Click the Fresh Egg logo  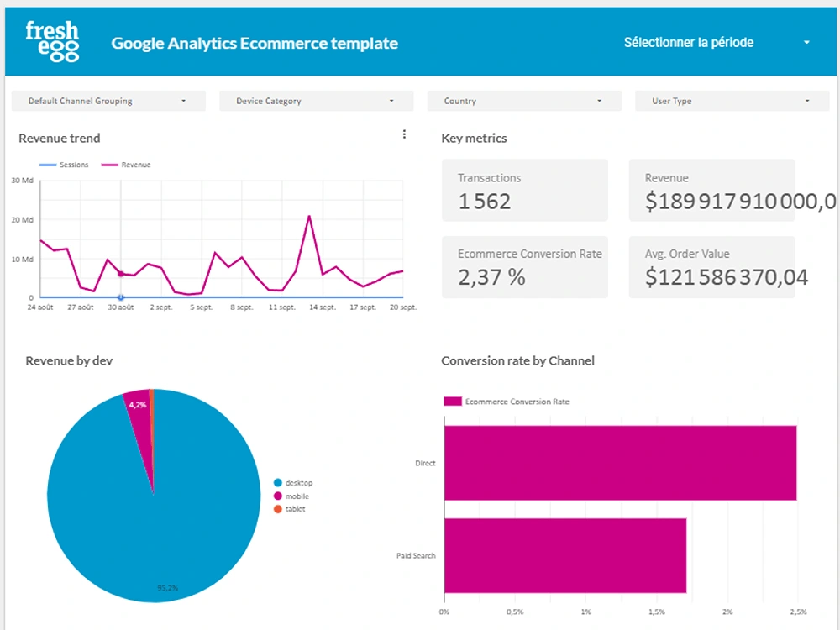click(52, 40)
